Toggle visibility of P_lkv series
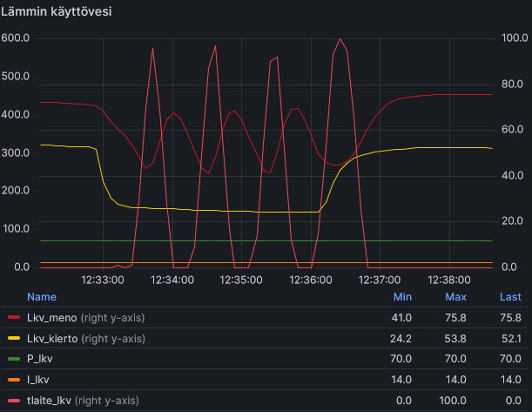Viewport: 532px width, 412px height. coord(40,359)
